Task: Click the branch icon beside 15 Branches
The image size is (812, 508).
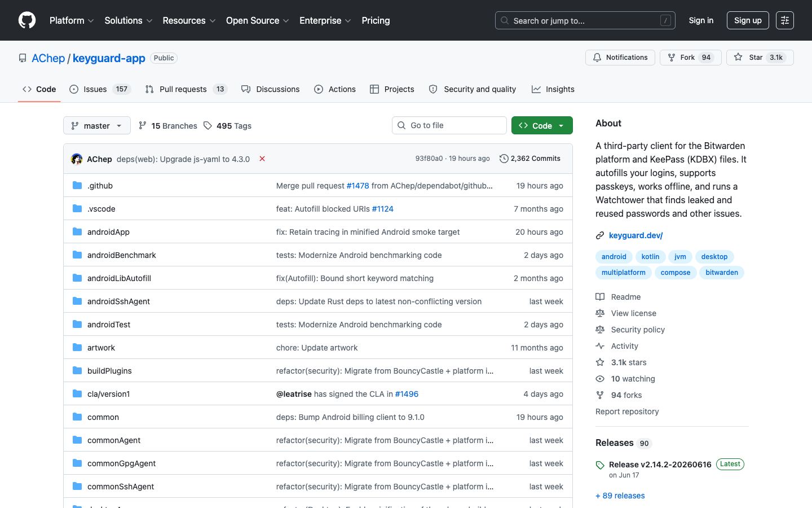Action: [x=143, y=125]
